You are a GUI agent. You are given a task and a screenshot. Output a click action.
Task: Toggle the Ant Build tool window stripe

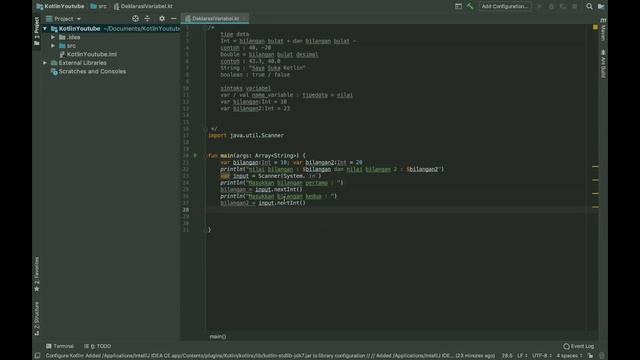603,64
